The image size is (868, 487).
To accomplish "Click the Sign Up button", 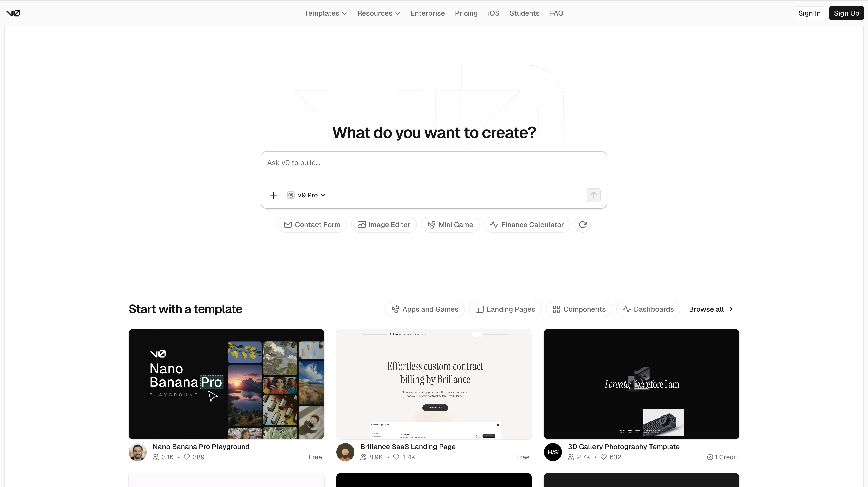I will coord(847,13).
